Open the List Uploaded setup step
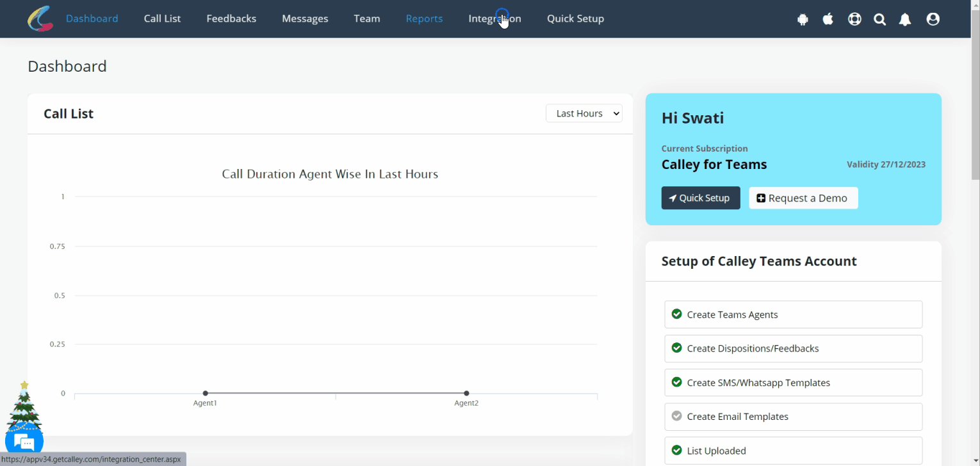This screenshot has height=466, width=980. [x=794, y=451]
